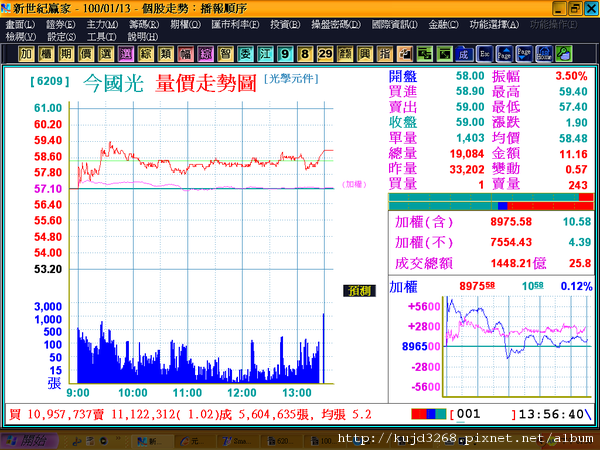Click the 13:56:40 clock in the status bar
This screenshot has height=450, width=600.
tap(551, 414)
